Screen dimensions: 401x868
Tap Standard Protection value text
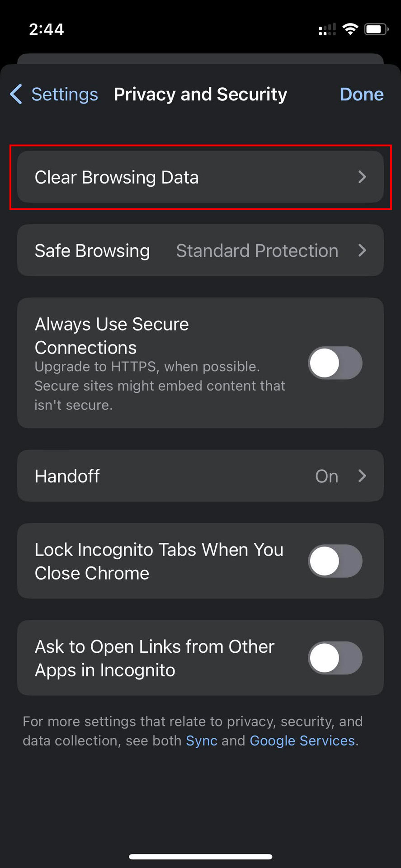click(x=257, y=250)
